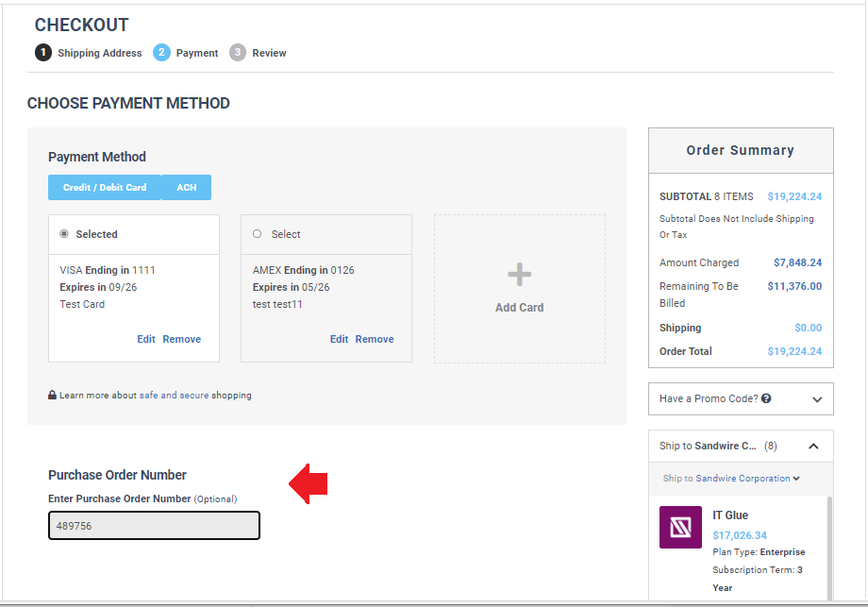Click step 1 Shipping Address circle

(x=43, y=53)
